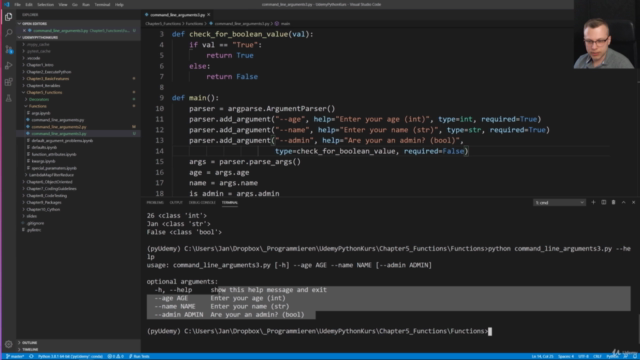Select the Python 3.8.1 interpreter status item
Viewport: 640px width, 360px height.
click(70, 356)
